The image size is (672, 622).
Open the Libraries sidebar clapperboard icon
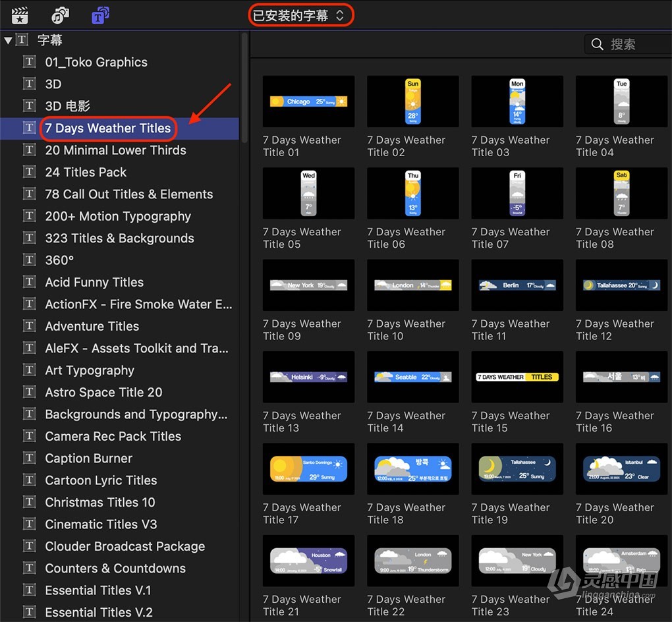pyautogui.click(x=20, y=15)
